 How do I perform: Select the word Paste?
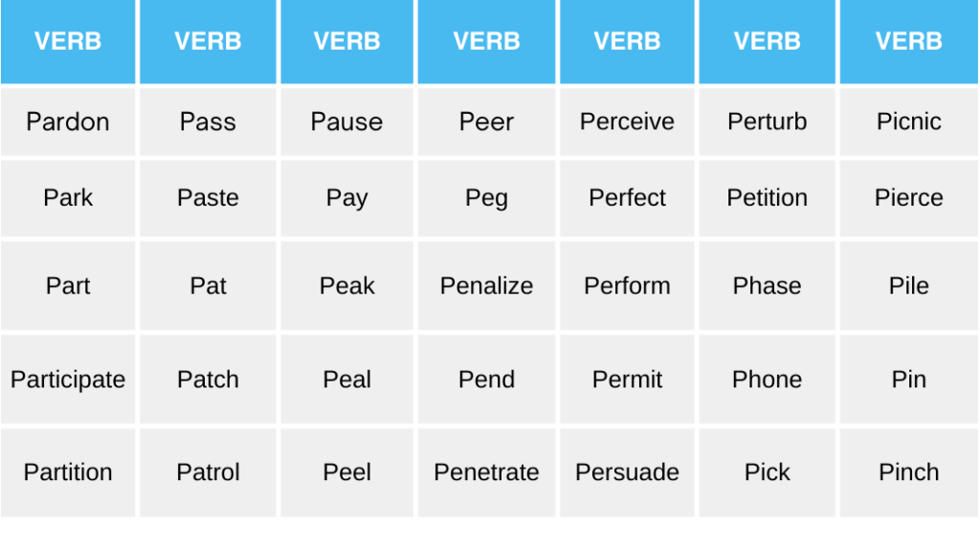208,198
